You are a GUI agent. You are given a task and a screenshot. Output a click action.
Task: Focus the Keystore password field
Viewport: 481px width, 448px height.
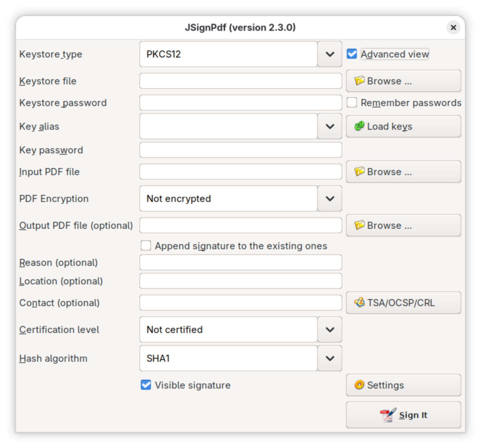240,103
